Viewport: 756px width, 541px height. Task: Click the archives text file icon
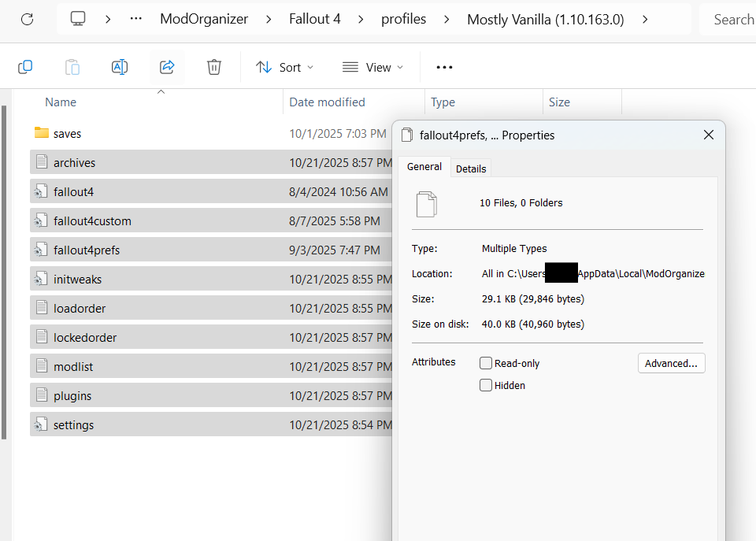click(42, 162)
